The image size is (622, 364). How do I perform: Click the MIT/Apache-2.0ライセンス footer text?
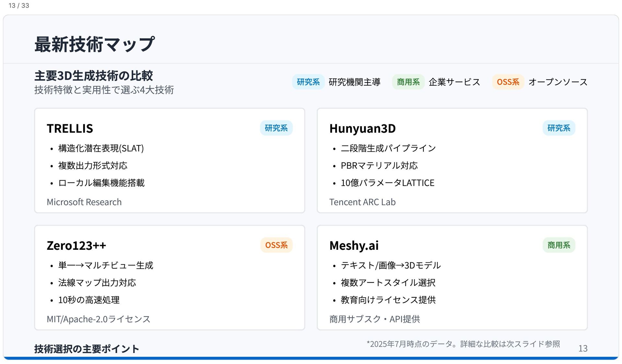point(98,319)
